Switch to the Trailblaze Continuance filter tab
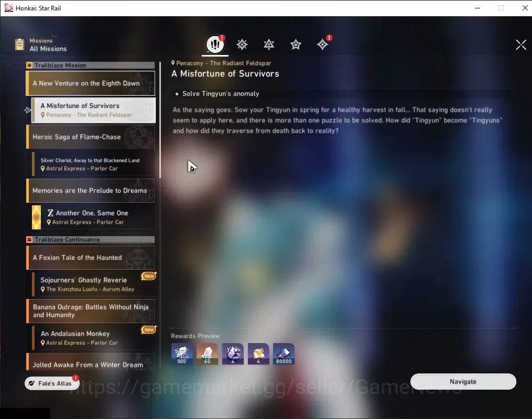This screenshot has width=532, height=419. (269, 45)
